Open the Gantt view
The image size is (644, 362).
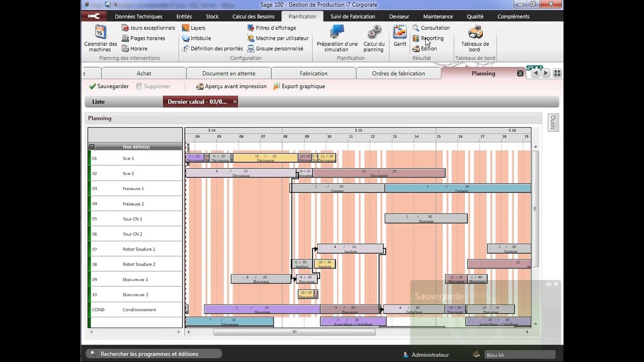pos(400,36)
